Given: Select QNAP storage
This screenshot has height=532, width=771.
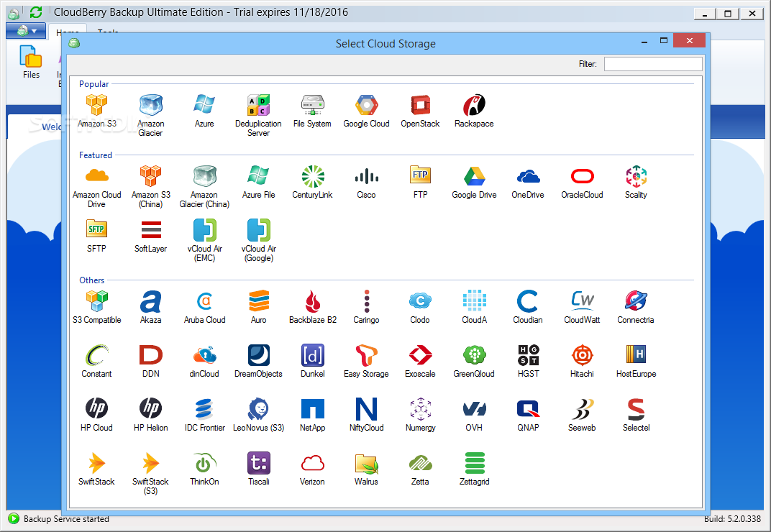Looking at the screenshot, I should pyautogui.click(x=528, y=416).
